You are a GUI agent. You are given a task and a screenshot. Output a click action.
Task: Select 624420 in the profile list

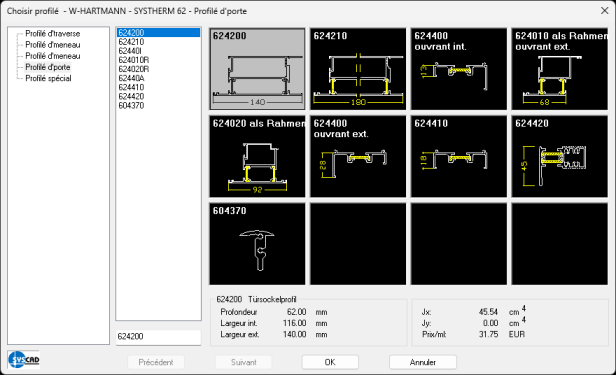158,96
